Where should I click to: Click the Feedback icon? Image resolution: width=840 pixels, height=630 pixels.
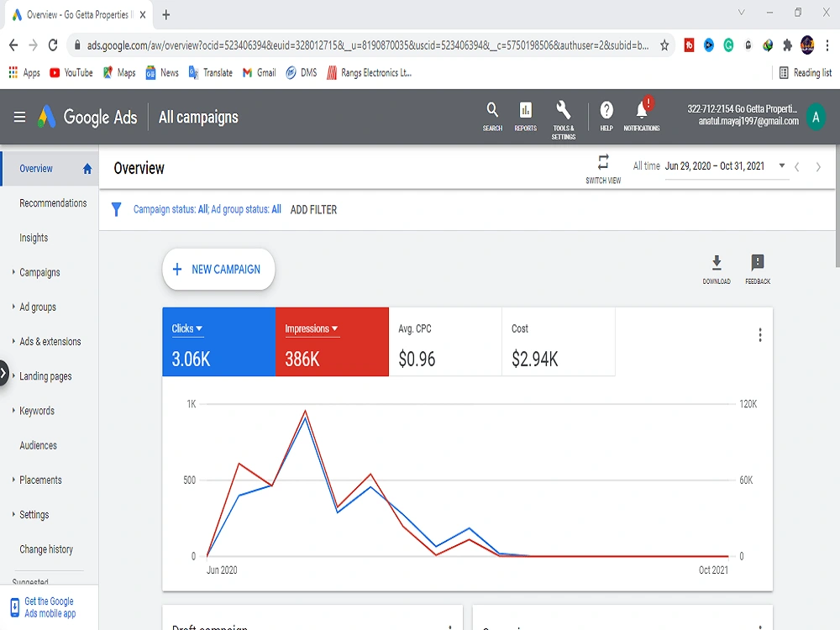(758, 270)
